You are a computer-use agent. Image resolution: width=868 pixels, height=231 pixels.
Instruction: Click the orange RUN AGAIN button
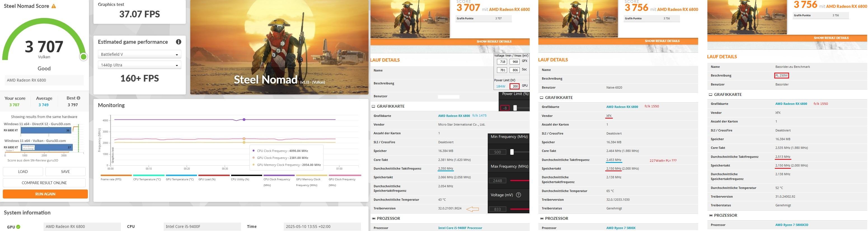coord(45,194)
